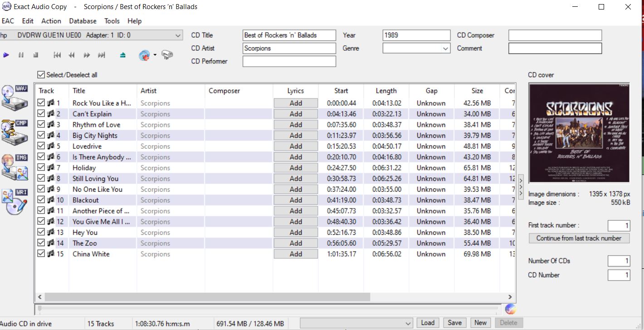
Task: Click the music note icon of track 15
Action: click(x=51, y=254)
